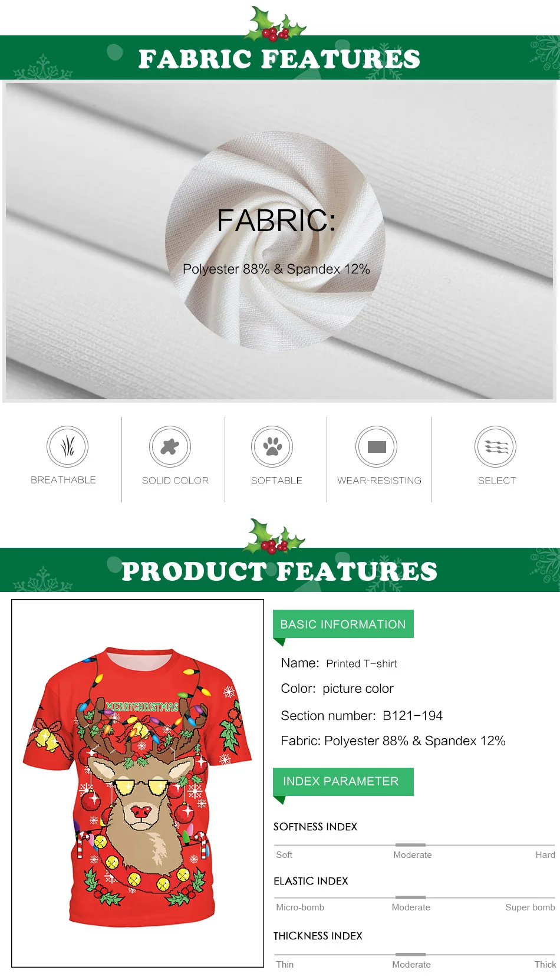Click the Wear-Resisting label text

click(379, 481)
